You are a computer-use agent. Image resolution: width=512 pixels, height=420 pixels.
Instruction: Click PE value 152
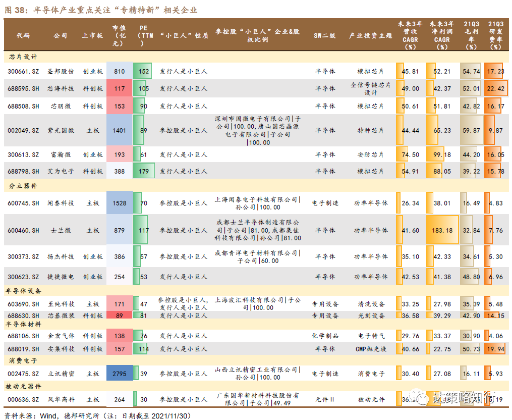pyautogui.click(x=144, y=72)
